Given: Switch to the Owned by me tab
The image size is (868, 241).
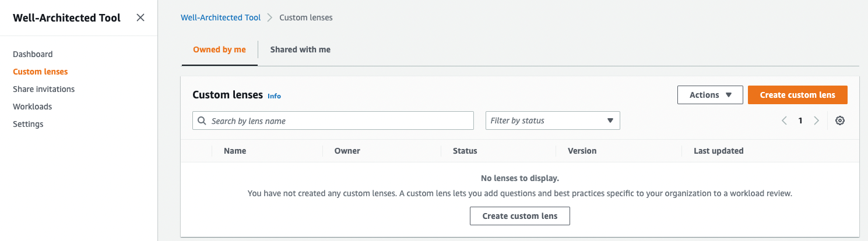Looking at the screenshot, I should coord(220,49).
